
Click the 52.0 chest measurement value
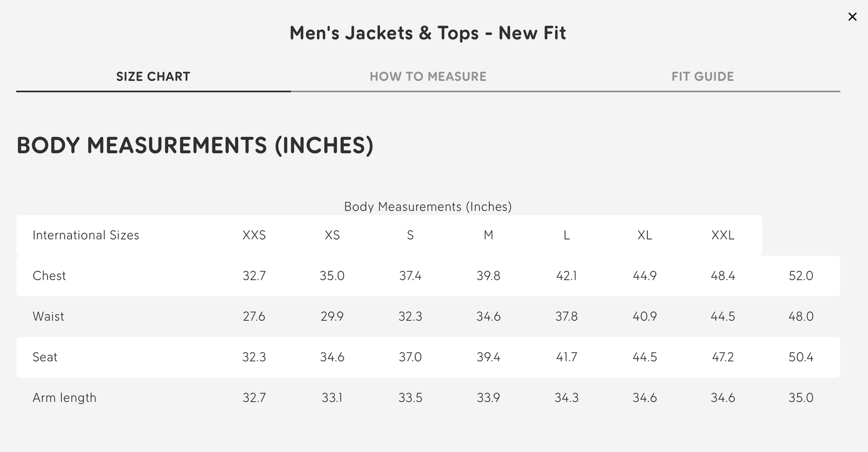pyautogui.click(x=801, y=275)
